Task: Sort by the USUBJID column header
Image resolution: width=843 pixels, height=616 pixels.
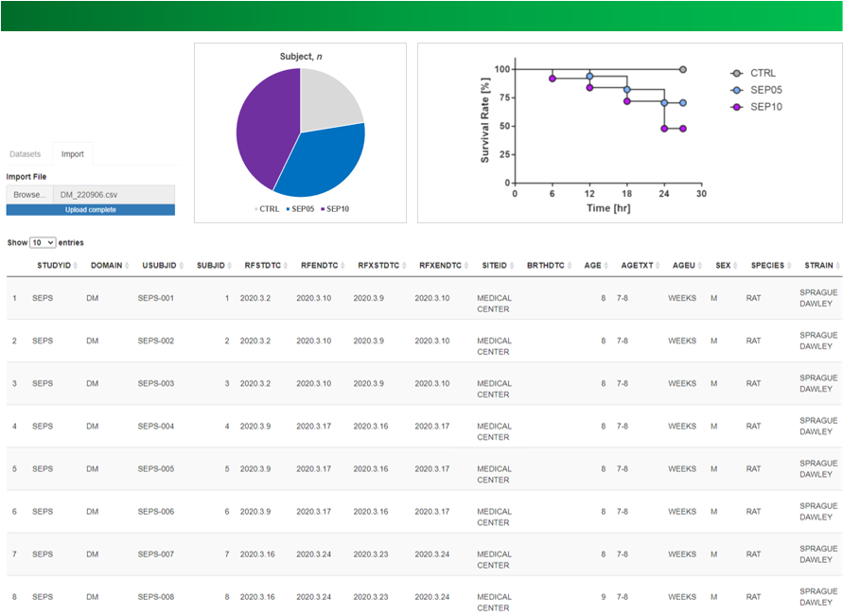Action: (159, 265)
